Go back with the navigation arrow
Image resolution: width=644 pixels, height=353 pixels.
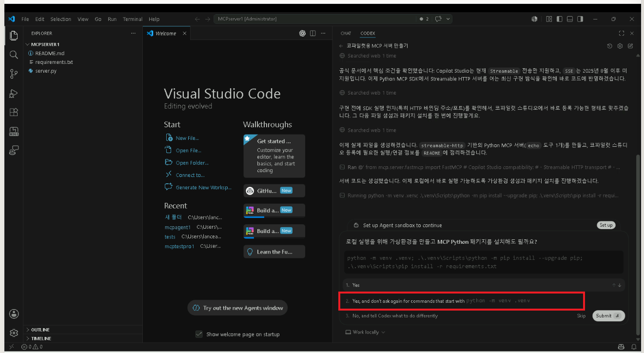197,19
